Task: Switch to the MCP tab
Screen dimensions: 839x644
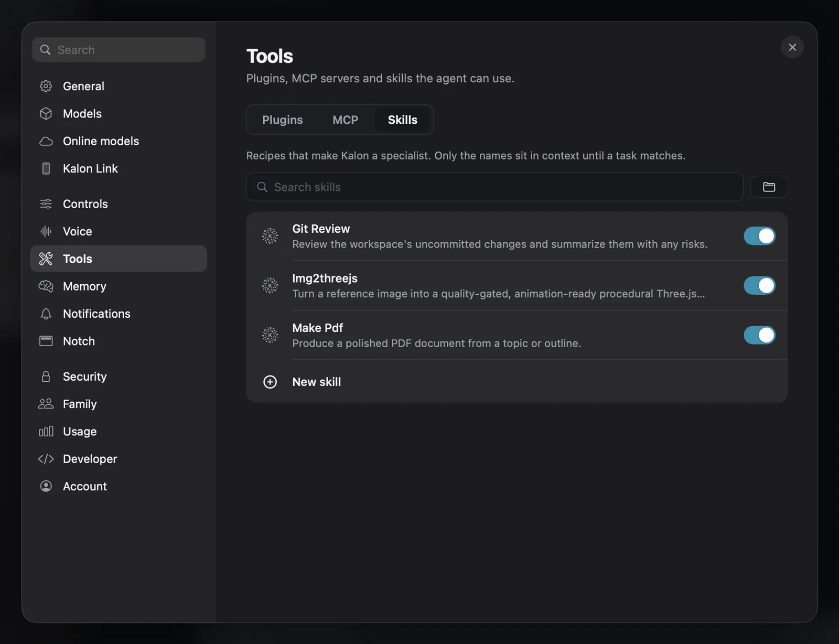Action: [x=346, y=120]
